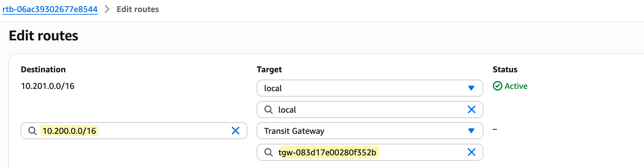
Task: Open the local target dropdown
Action: coord(370,88)
